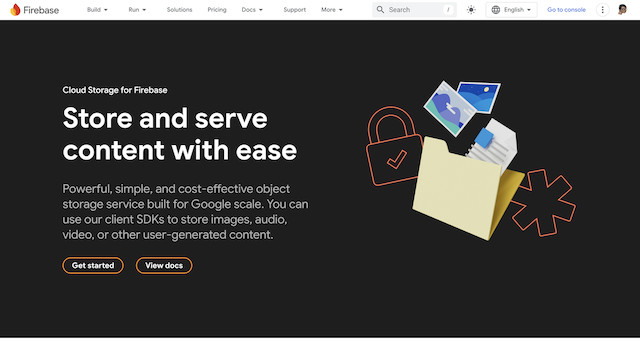The image size is (640, 363).
Task: Expand the More dropdown menu
Action: (331, 9)
